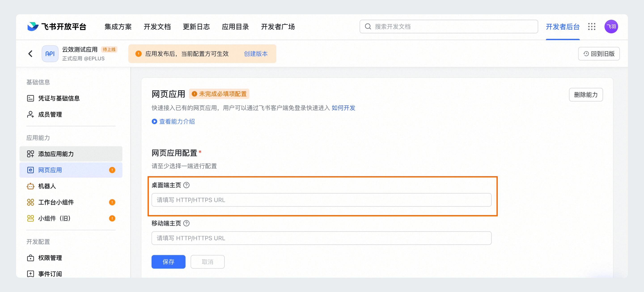Select 机器人 in the sidebar
Screen dimensions: 644x292
click(x=71, y=186)
